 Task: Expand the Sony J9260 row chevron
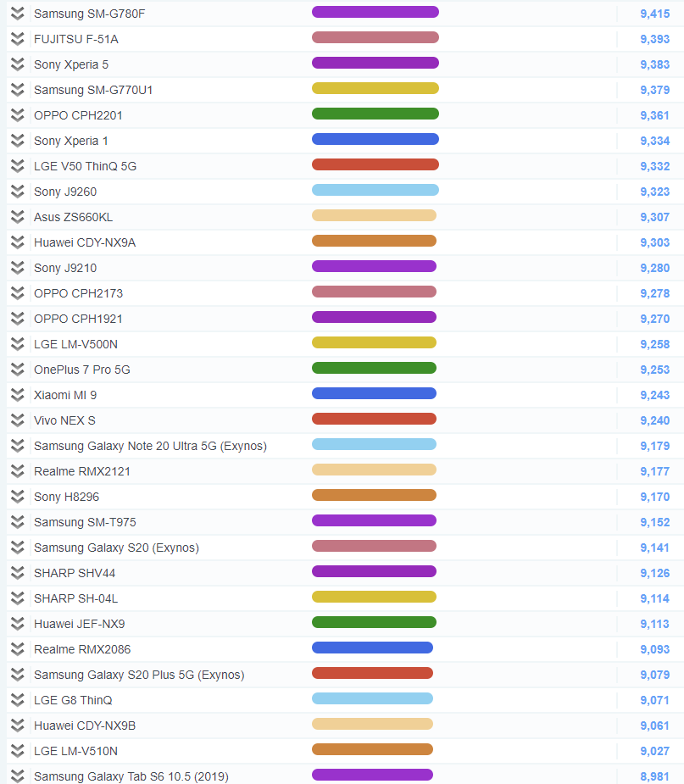18,192
